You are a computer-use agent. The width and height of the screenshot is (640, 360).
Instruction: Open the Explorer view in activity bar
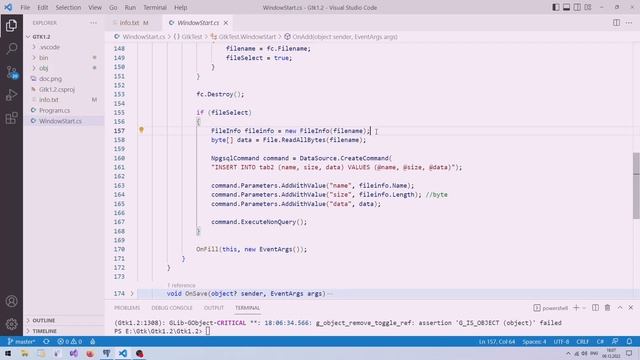click(x=11, y=26)
